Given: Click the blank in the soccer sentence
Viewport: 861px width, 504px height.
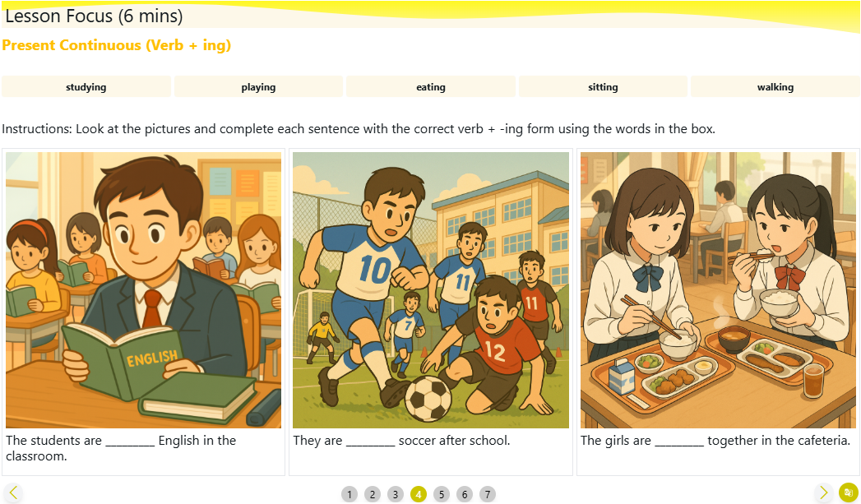Looking at the screenshot, I should click(370, 442).
